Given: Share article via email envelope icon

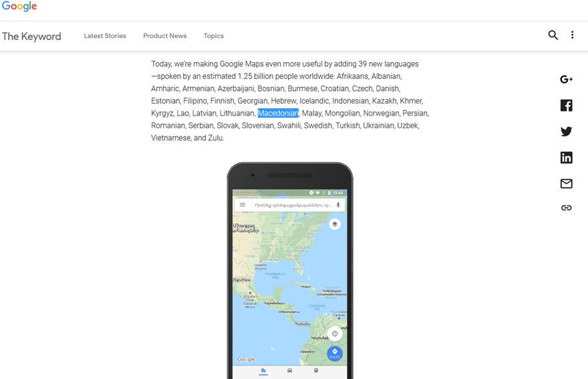Looking at the screenshot, I should click(566, 184).
